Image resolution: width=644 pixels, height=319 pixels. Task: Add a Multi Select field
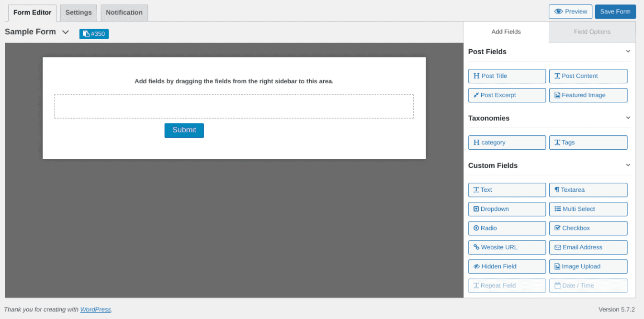click(588, 209)
